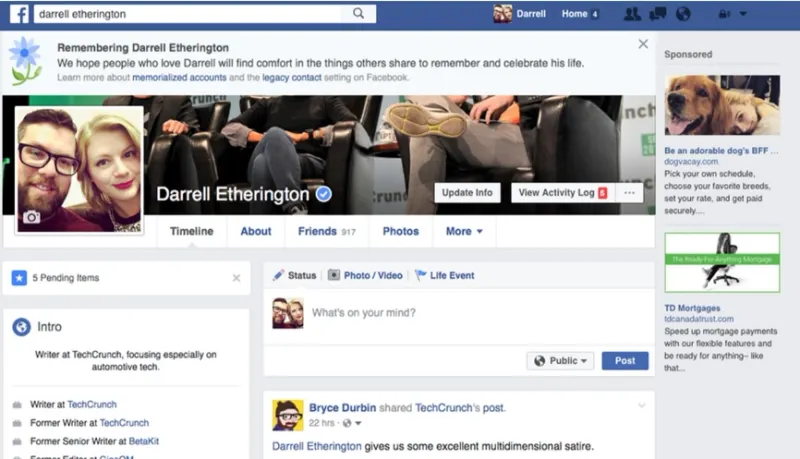Viewport: 800px width, 459px height.
Task: Click the Facebook logo icon
Action: point(19,14)
